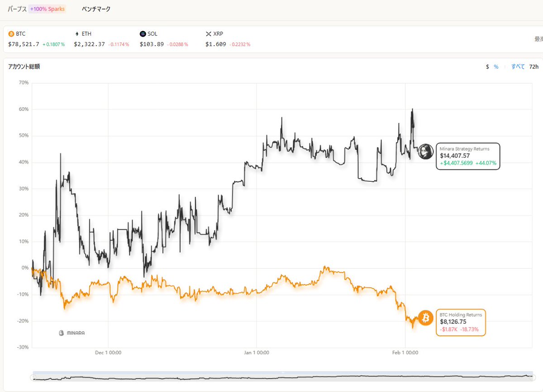The image size is (543, 392).
Task: Click the BTC price $78,521.7
Action: [x=24, y=44]
